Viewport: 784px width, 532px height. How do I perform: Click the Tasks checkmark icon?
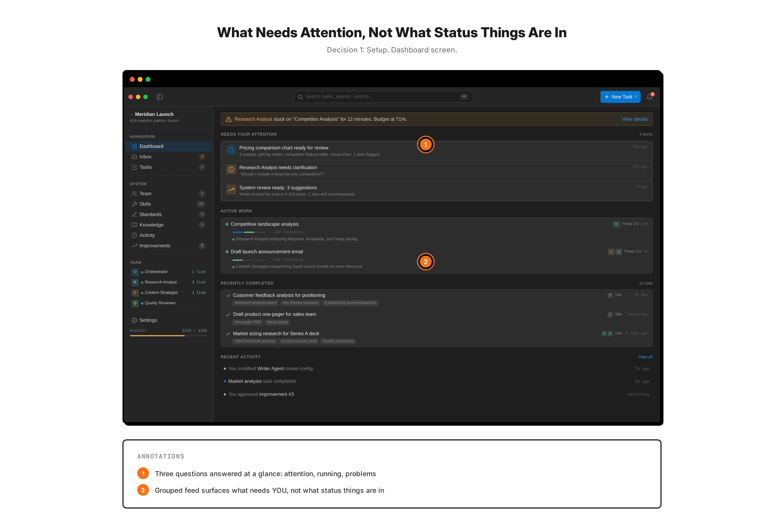[x=134, y=167]
